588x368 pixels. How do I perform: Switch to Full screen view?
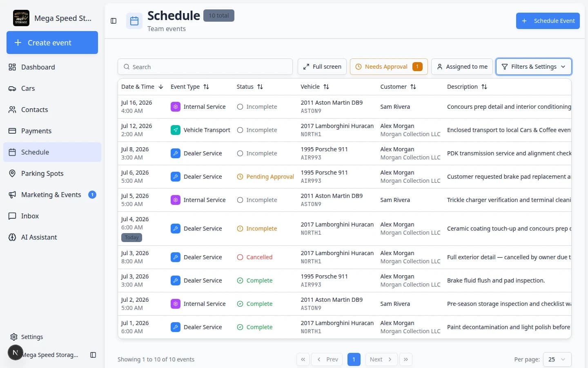[322, 67]
